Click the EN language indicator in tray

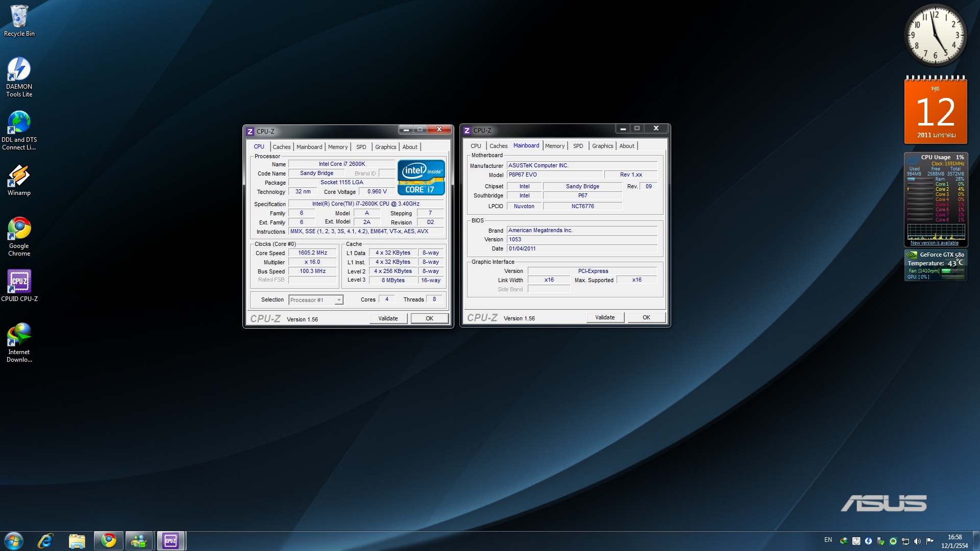click(828, 540)
